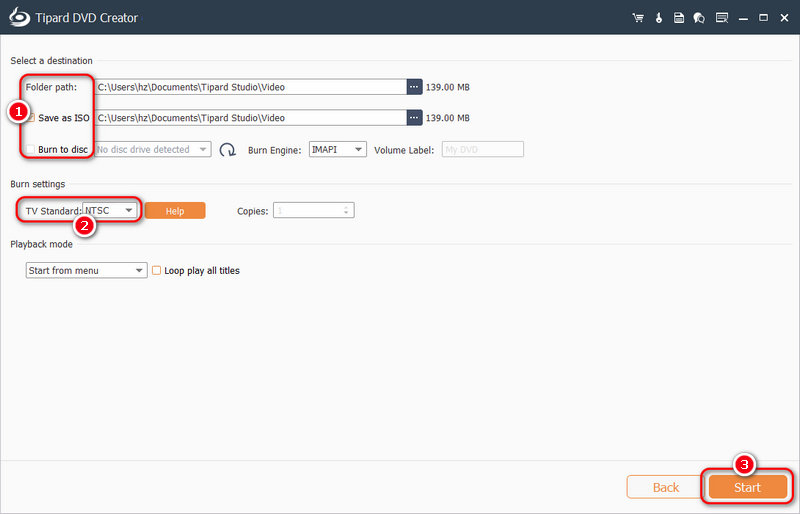This screenshot has height=514, width=800.
Task: Click the Playback mode heading
Action: pyautogui.click(x=41, y=244)
